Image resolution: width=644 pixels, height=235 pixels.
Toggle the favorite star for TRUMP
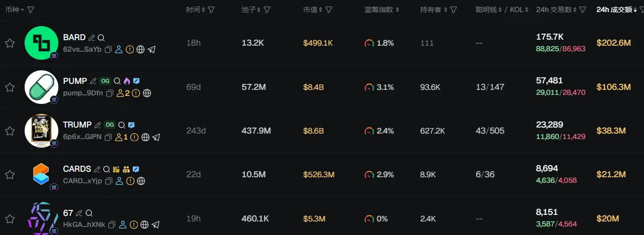coord(10,131)
